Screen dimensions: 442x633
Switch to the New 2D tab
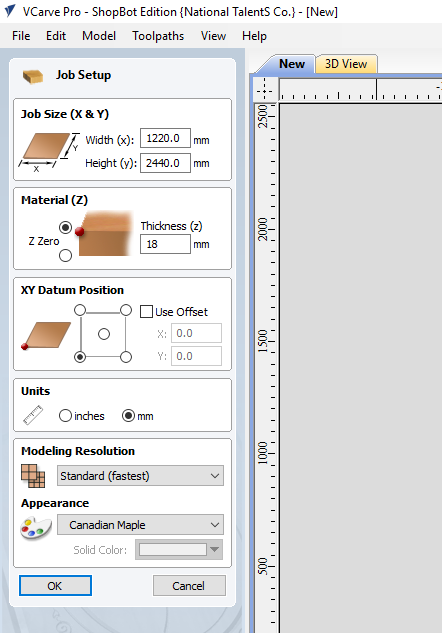click(x=291, y=64)
